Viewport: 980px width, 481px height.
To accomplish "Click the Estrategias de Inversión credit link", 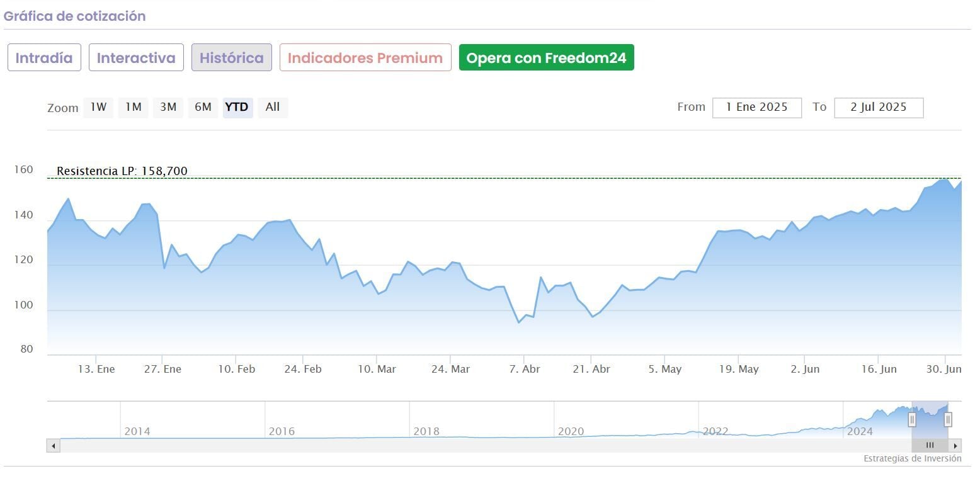I will pos(912,459).
